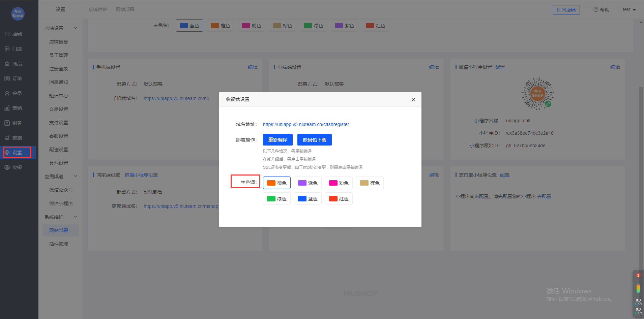
Task: Click the 去配置 link
Action: click(544, 196)
